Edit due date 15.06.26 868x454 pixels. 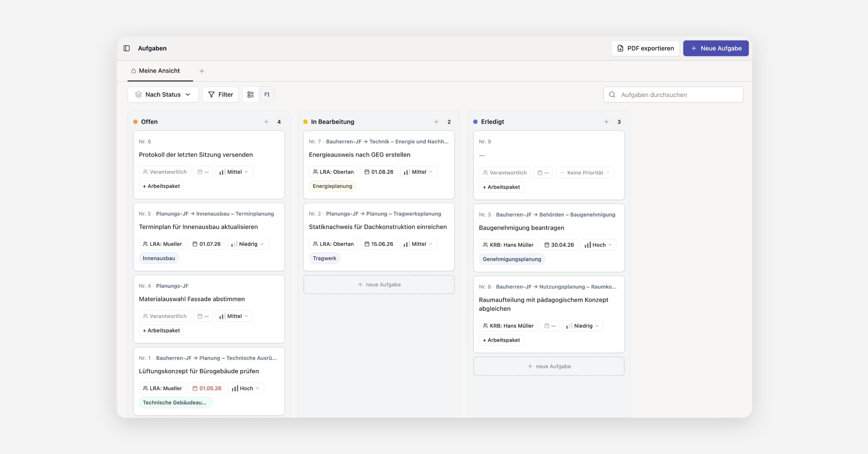(x=379, y=244)
